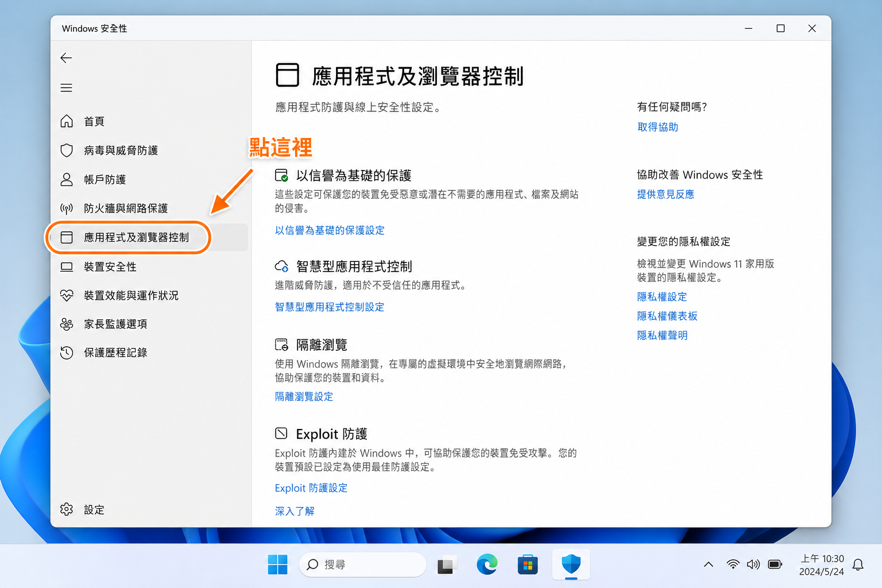The width and height of the screenshot is (882, 588).
Task: Click the heart icon for 裝置效能與運作狀況
Action: [x=67, y=295]
